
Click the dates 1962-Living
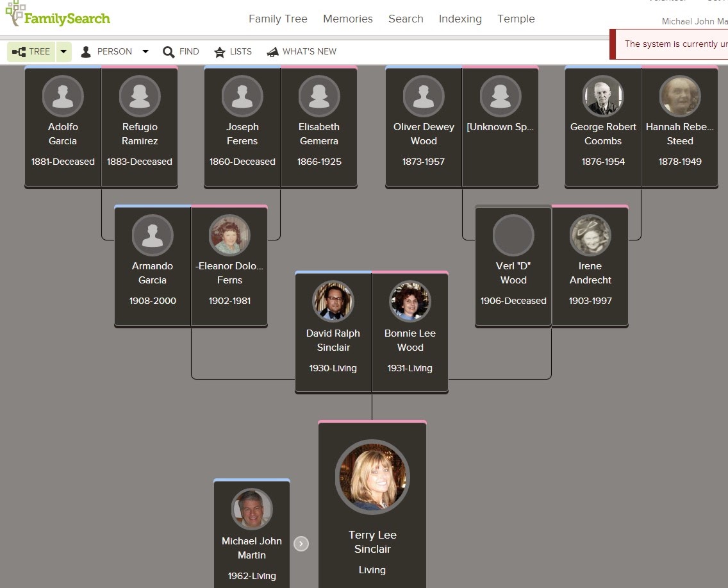[252, 576]
